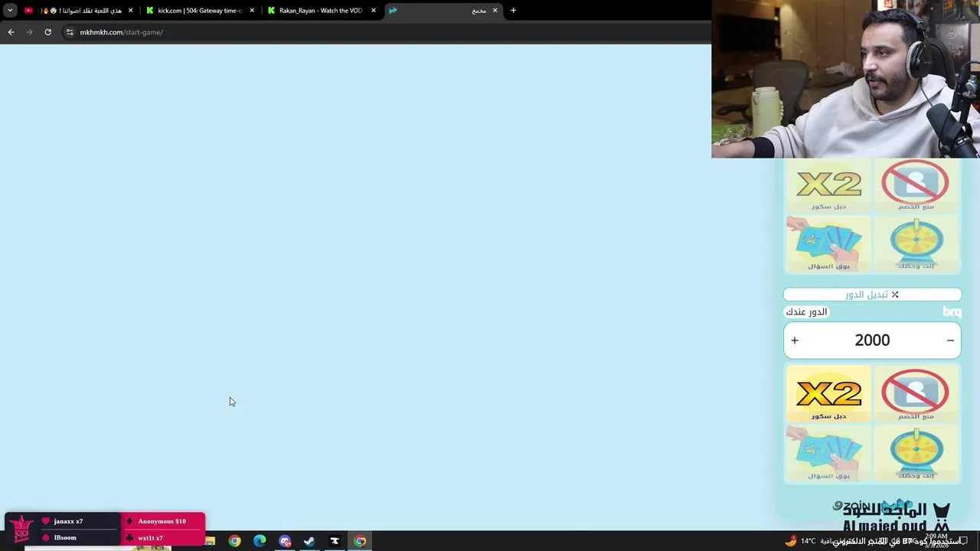Close the Rakan_Rayan VOD tab
The height and width of the screenshot is (551, 980).
coord(374,11)
